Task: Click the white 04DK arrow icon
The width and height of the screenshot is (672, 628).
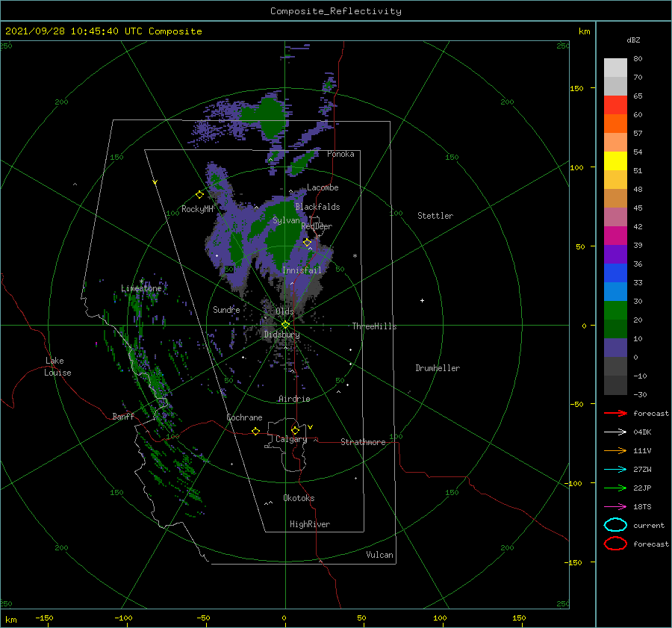Action: point(615,432)
